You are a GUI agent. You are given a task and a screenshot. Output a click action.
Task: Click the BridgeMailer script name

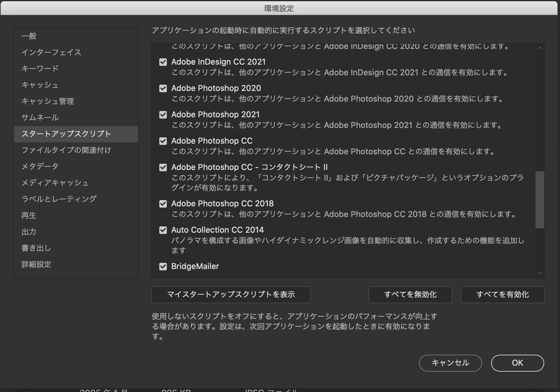[195, 266]
